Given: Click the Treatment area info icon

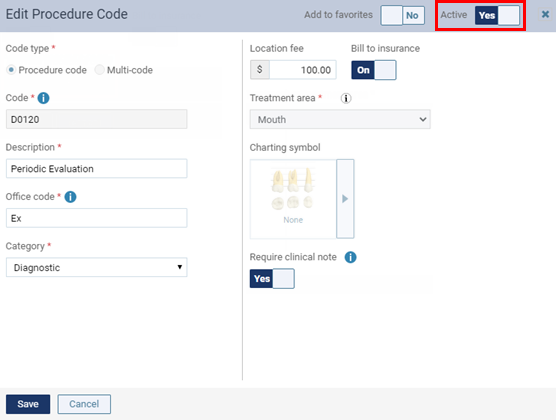Looking at the screenshot, I should point(346,98).
